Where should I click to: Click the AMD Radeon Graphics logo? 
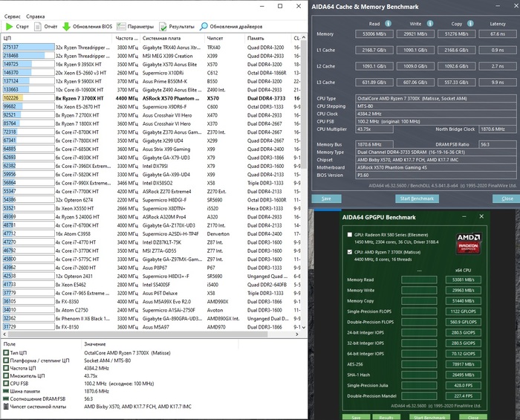469,244
